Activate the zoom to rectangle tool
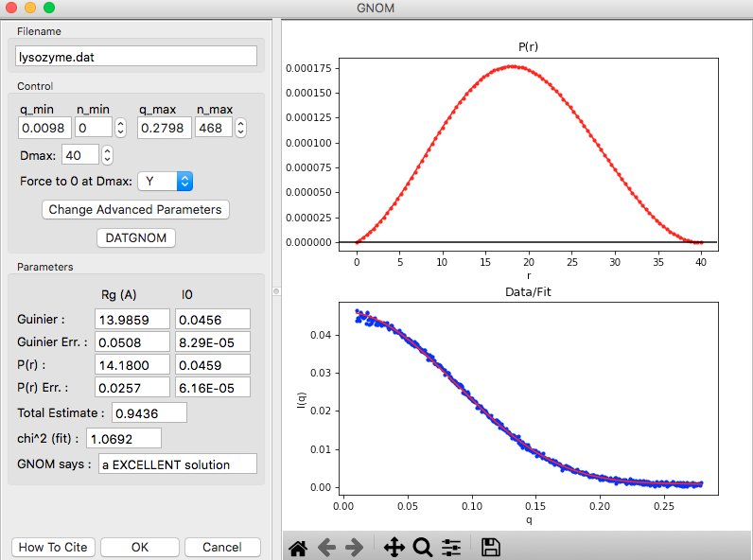This screenshot has width=753, height=560. coord(423,548)
